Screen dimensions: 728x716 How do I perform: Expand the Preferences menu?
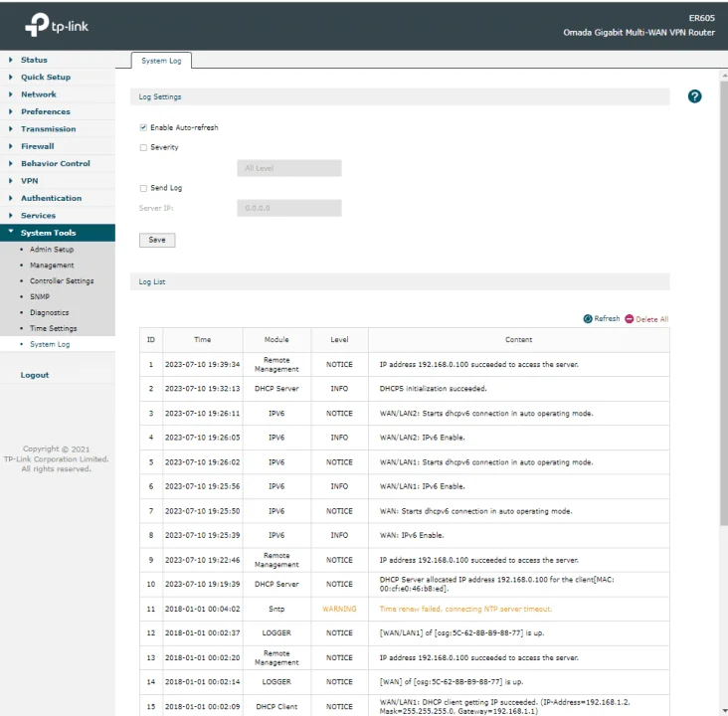coord(46,111)
